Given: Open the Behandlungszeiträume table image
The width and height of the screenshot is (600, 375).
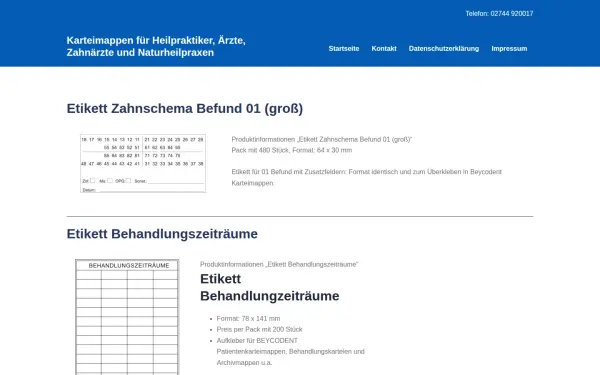Looking at the screenshot, I should 127,317.
